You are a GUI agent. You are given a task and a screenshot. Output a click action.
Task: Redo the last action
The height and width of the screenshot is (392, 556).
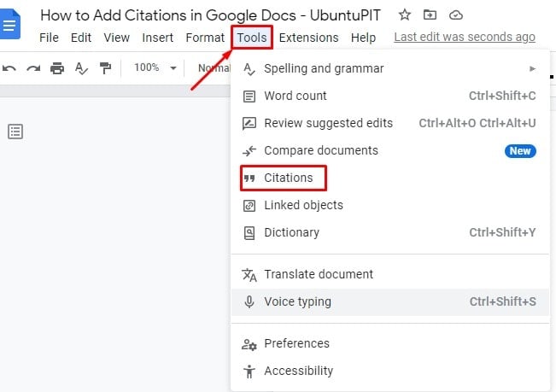click(x=33, y=68)
